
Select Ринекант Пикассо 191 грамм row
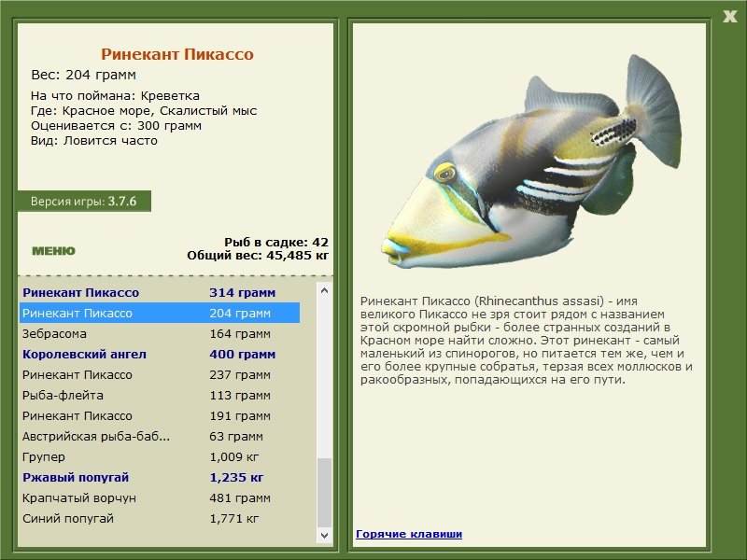(160, 415)
